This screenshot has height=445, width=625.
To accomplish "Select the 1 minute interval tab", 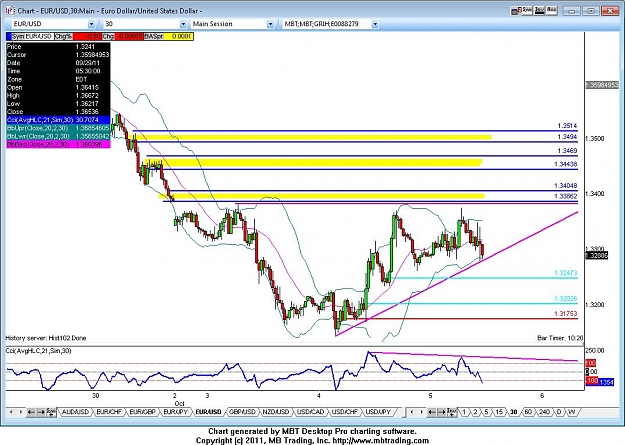I will point(464,412).
